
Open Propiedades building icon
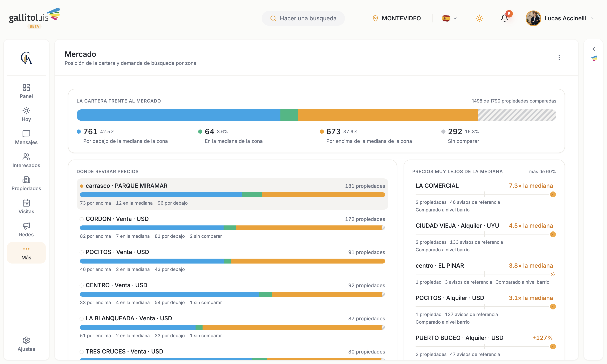tap(26, 180)
